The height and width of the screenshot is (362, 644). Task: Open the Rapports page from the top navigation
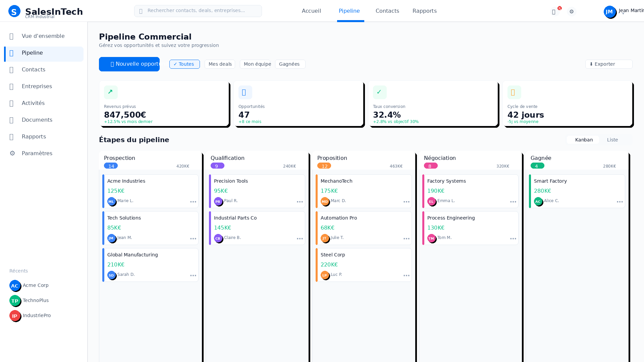tap(424, 11)
